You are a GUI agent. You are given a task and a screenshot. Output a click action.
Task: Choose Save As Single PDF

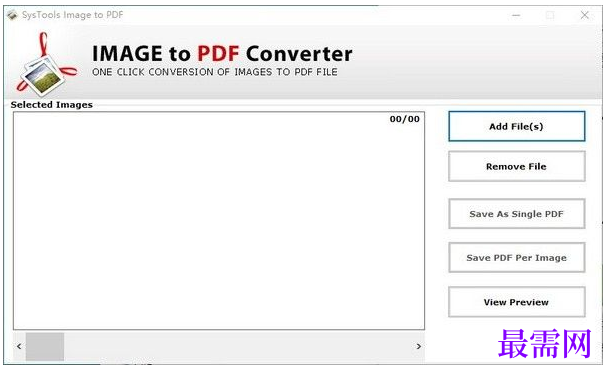click(516, 214)
